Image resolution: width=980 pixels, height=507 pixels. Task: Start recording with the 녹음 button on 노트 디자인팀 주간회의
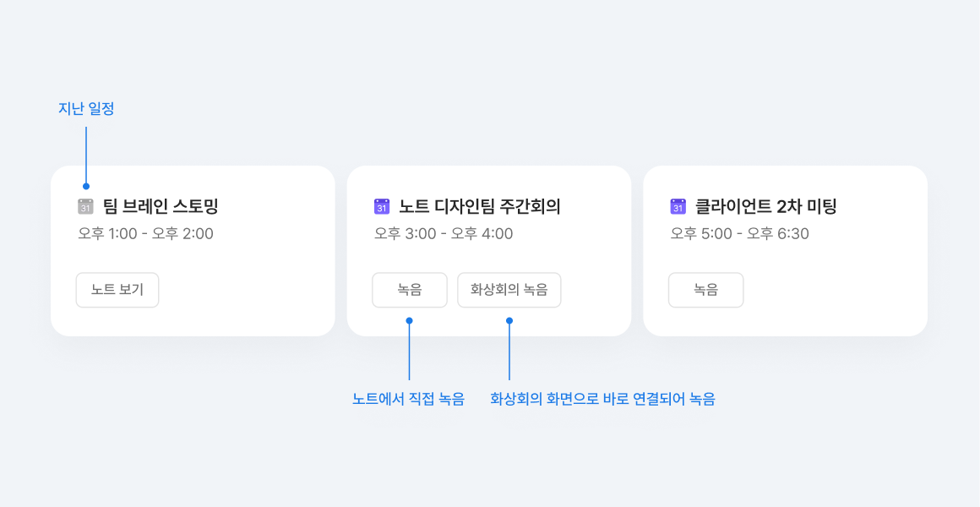click(x=410, y=290)
